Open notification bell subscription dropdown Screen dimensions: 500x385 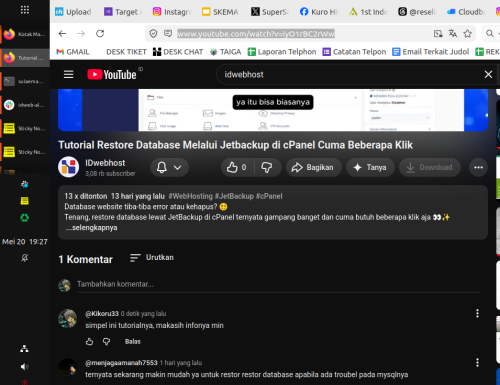tap(169, 167)
